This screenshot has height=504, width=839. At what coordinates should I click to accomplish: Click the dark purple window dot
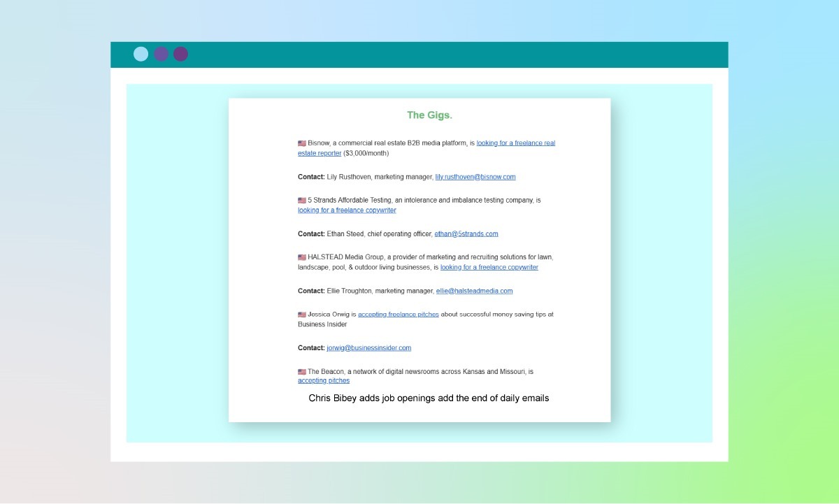point(181,54)
